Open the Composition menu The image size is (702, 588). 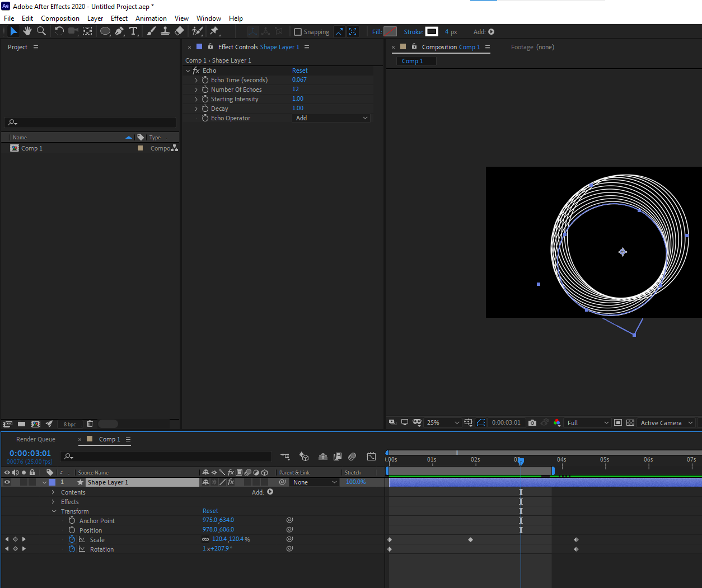pos(60,18)
